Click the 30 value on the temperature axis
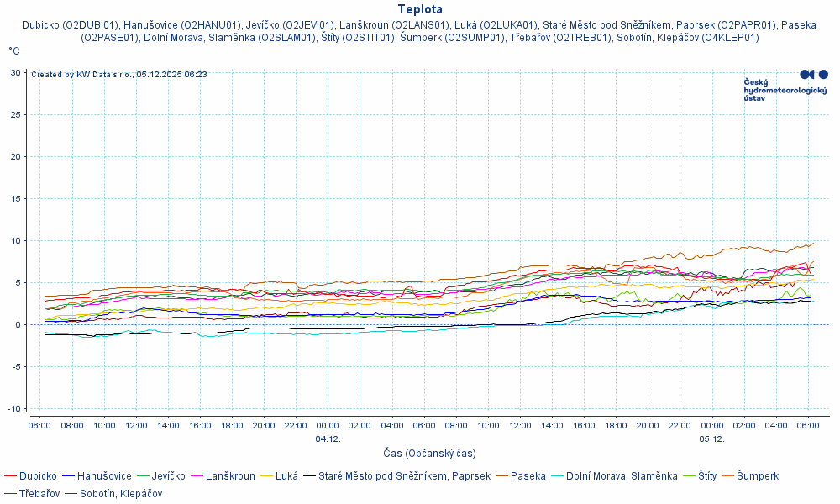This screenshot has height=504, width=840. pos(16,73)
